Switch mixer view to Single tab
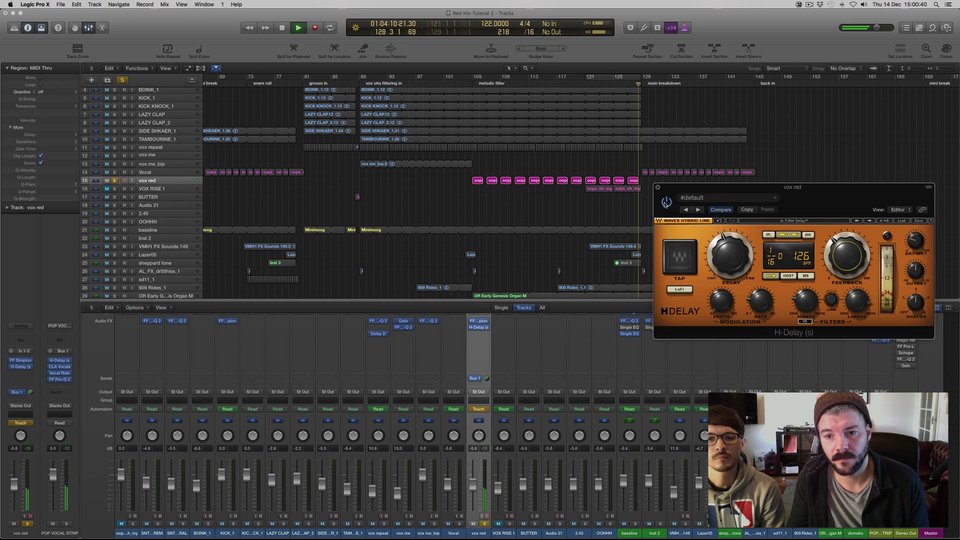The image size is (960, 540). point(501,307)
